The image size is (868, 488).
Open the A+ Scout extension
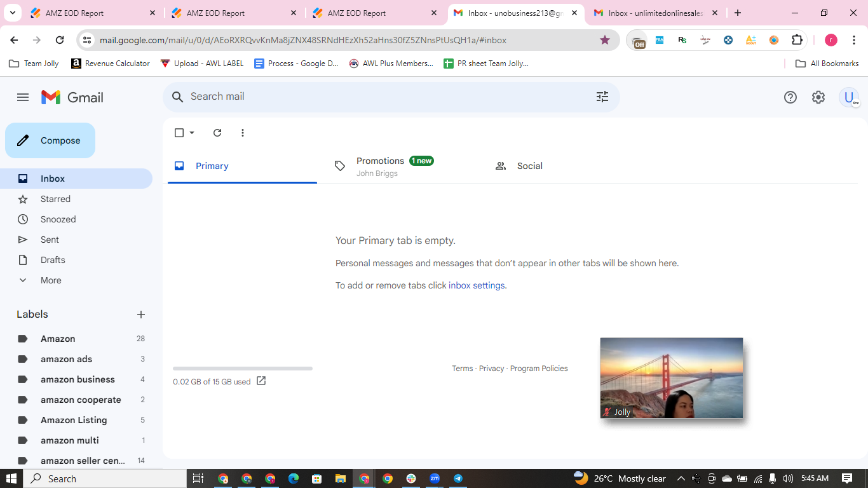click(x=751, y=40)
